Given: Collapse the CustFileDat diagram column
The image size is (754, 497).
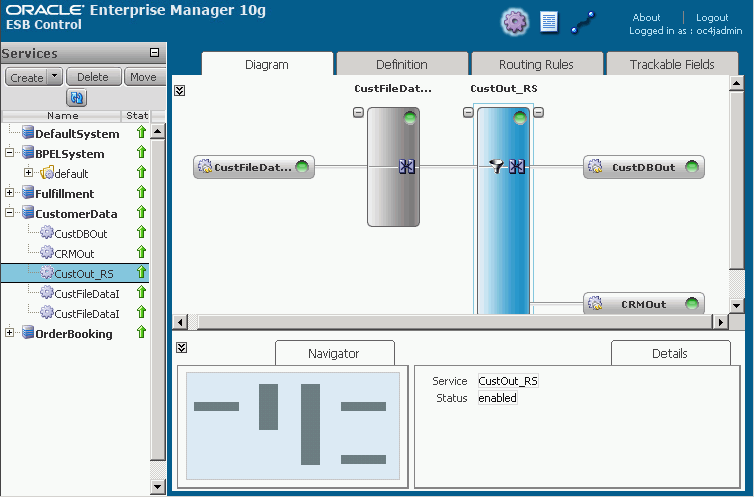Looking at the screenshot, I should click(x=358, y=112).
